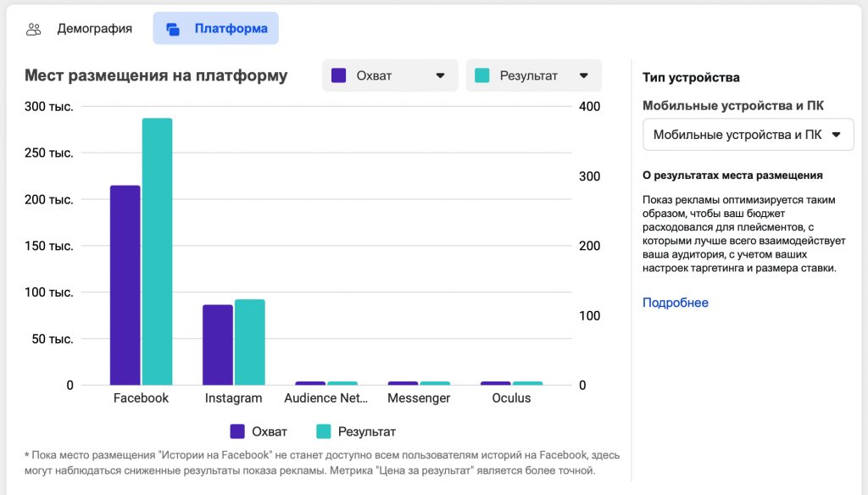Click the arrow on Результат dropdown
This screenshot has width=868, height=495.
tap(584, 75)
